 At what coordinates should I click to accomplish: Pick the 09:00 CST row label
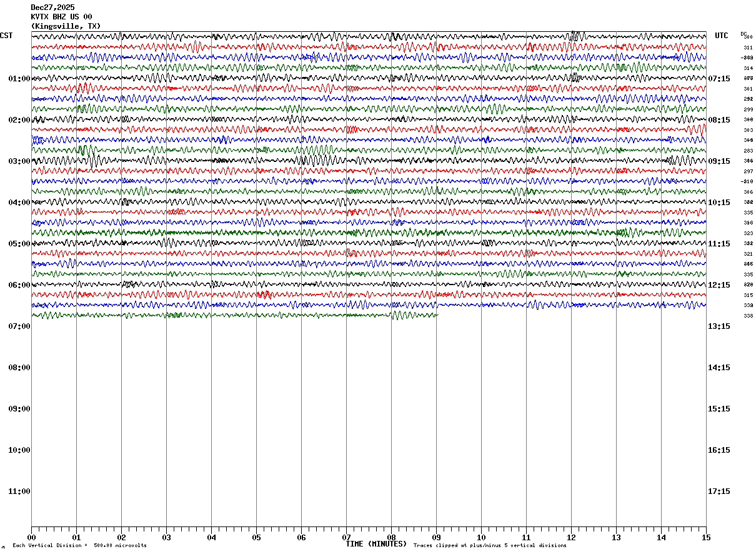(19, 409)
